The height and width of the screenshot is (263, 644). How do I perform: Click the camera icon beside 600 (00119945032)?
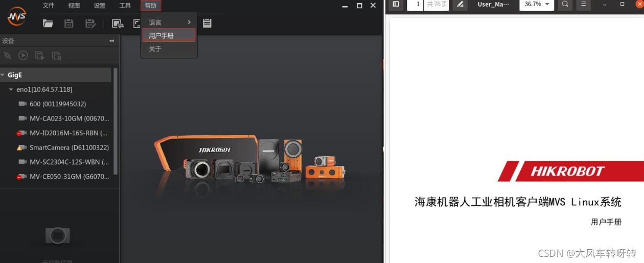[x=22, y=104]
